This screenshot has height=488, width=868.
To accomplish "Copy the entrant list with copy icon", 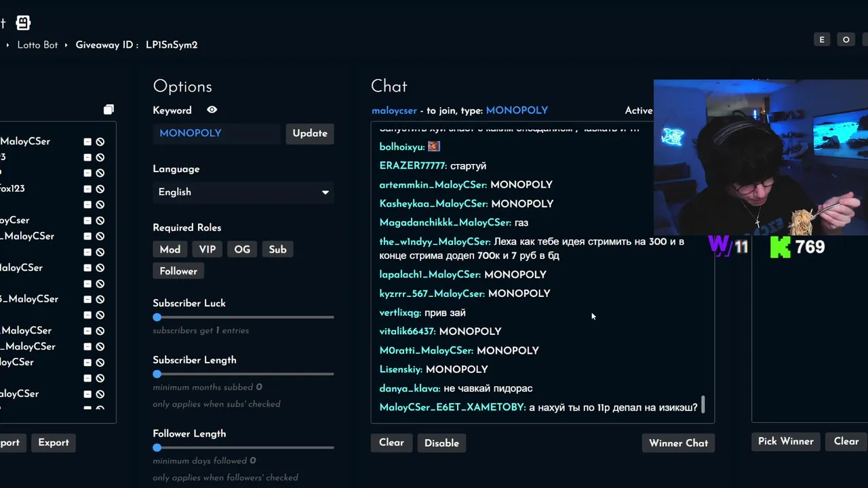I will [108, 110].
